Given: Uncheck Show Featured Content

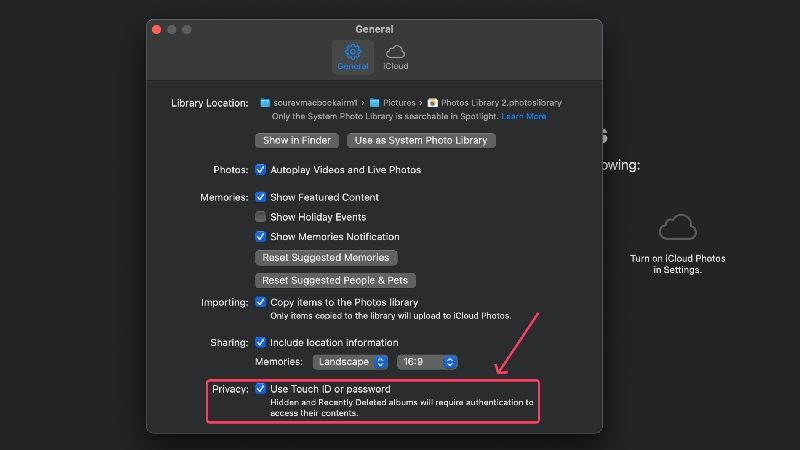Looking at the screenshot, I should click(x=260, y=197).
